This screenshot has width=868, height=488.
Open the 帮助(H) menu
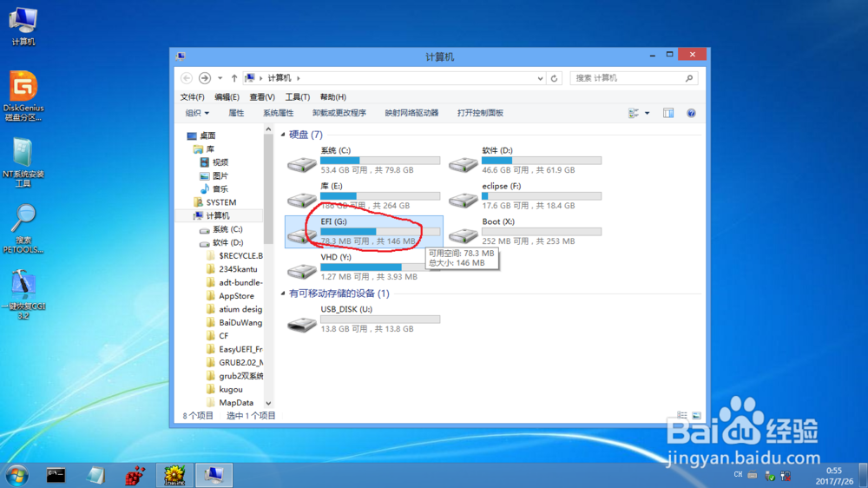[x=332, y=97]
